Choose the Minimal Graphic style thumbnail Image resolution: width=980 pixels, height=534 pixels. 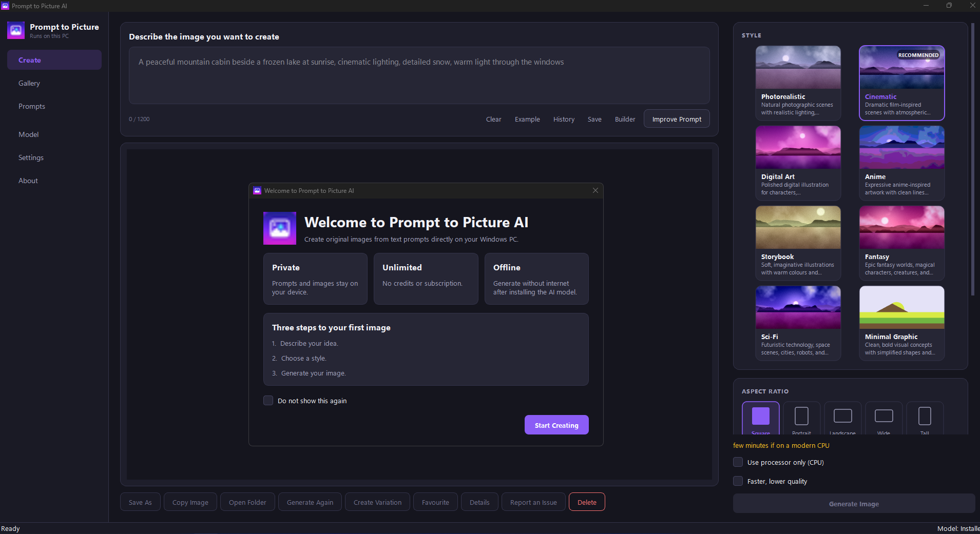tap(902, 307)
